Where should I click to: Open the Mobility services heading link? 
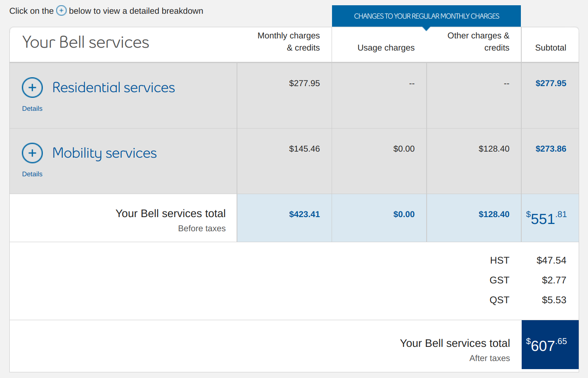pyautogui.click(x=104, y=153)
